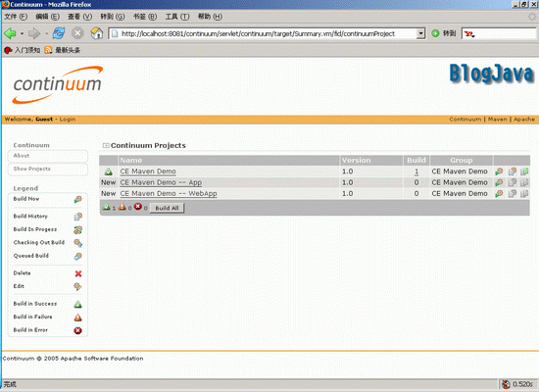Click the Maven link in the orange bar

[498, 120]
